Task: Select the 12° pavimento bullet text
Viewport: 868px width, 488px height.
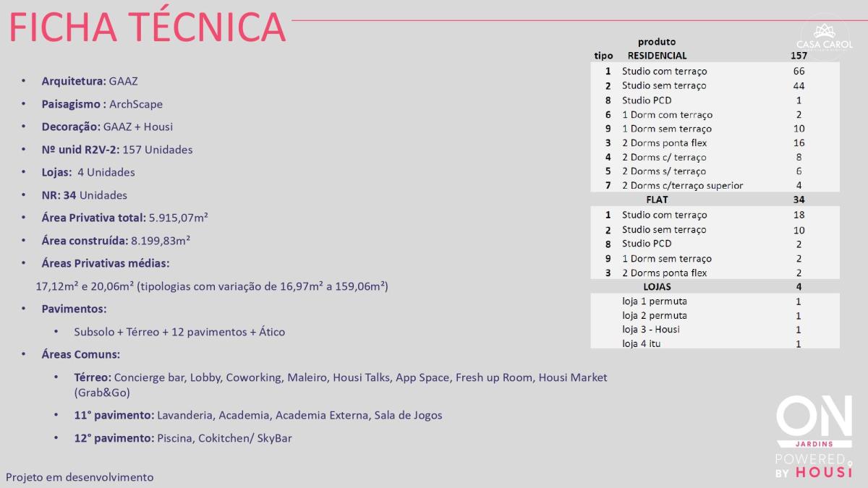Action: coord(183,438)
